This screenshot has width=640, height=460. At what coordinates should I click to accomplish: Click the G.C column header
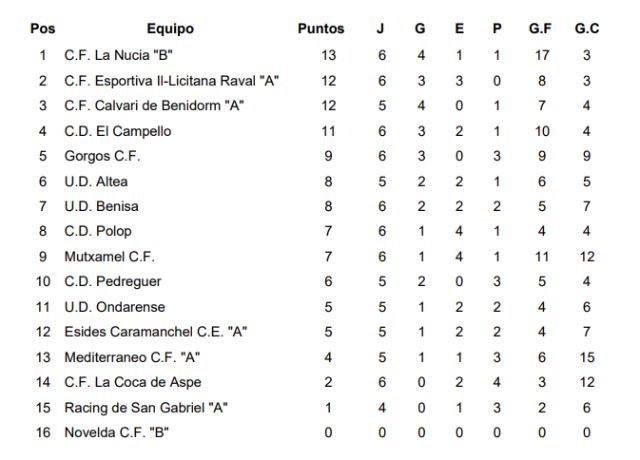[x=587, y=29]
